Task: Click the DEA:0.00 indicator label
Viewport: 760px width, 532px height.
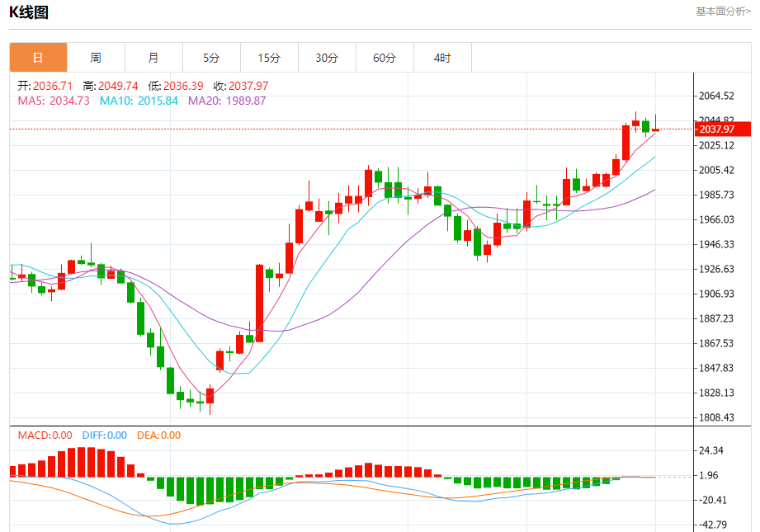Action: 159,435
